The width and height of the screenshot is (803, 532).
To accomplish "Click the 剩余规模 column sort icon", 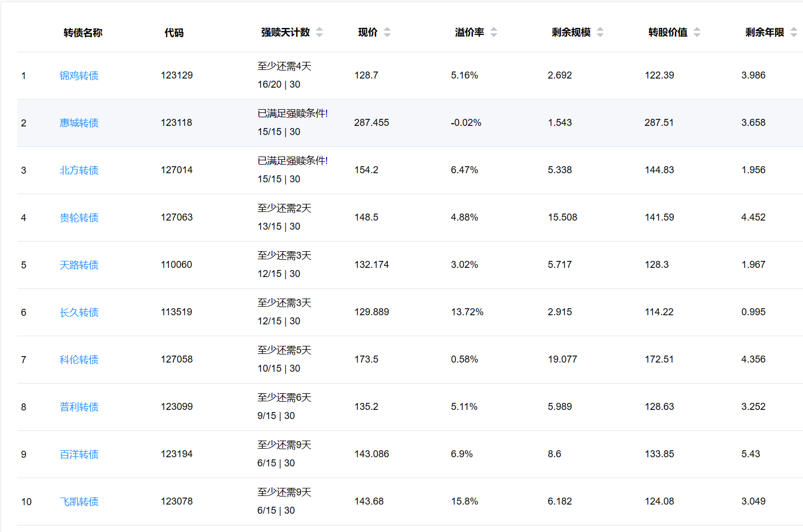I will (600, 32).
